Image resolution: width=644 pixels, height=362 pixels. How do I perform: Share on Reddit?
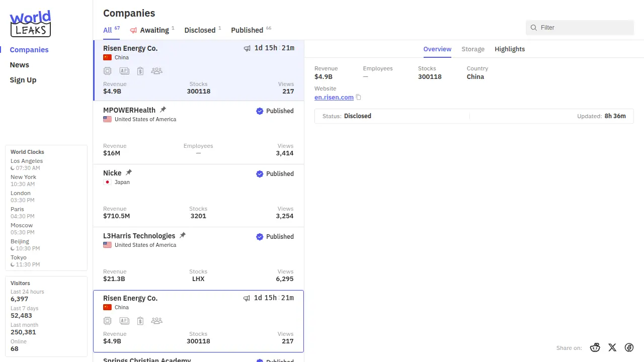(595, 347)
